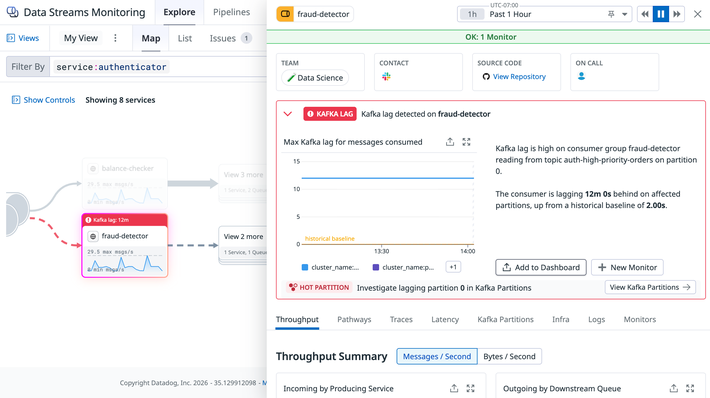Create a New Monitor
Screen dimensions: 710x398
[x=627, y=267]
